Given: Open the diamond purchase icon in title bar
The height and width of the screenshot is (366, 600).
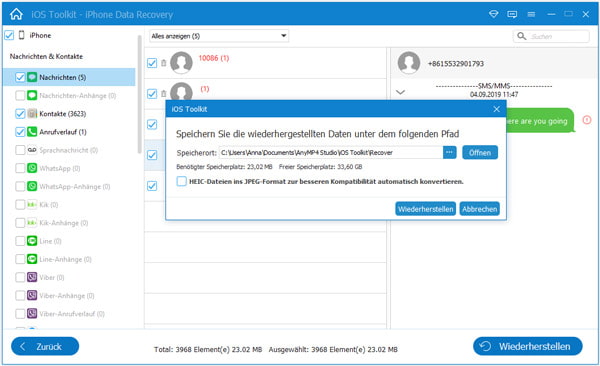Looking at the screenshot, I should click(x=494, y=14).
